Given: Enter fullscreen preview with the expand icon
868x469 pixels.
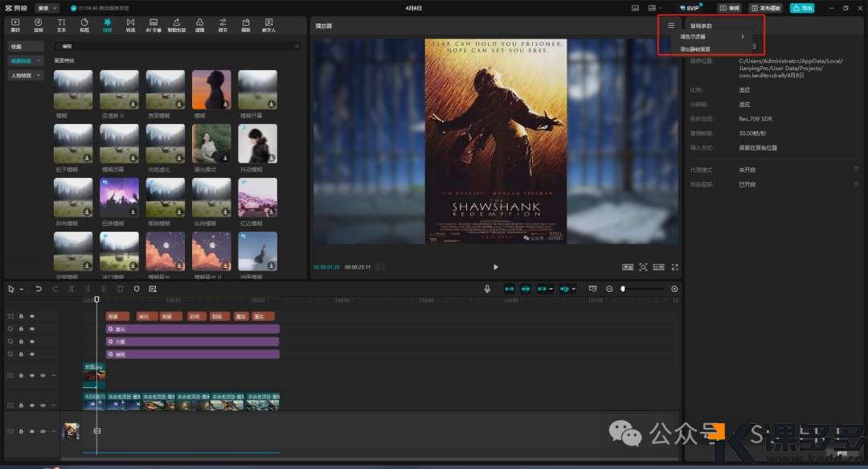Looking at the screenshot, I should click(674, 267).
